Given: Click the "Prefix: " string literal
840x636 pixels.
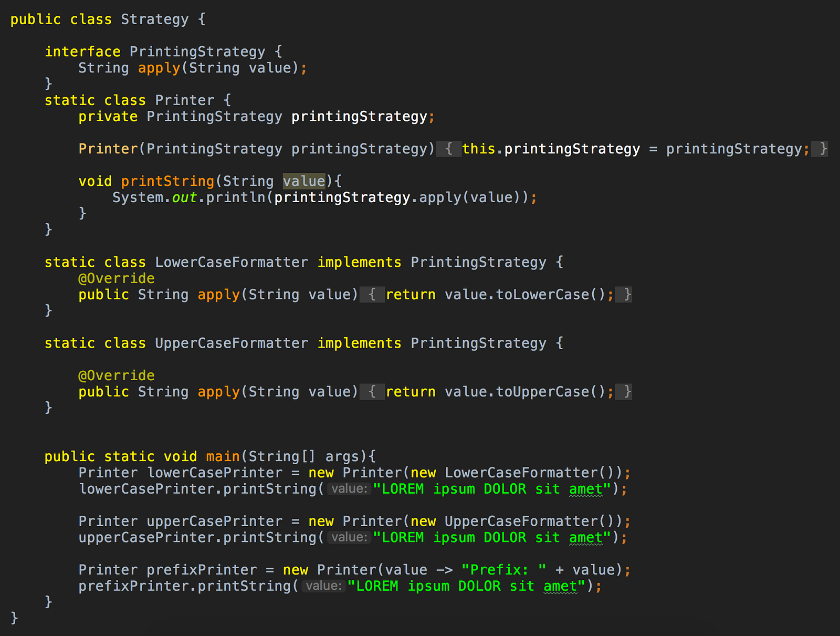Looking at the screenshot, I should (503, 570).
